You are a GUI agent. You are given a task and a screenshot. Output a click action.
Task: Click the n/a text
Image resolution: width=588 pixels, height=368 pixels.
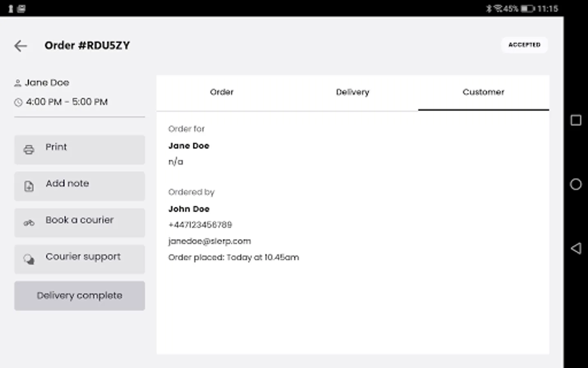[x=176, y=162]
